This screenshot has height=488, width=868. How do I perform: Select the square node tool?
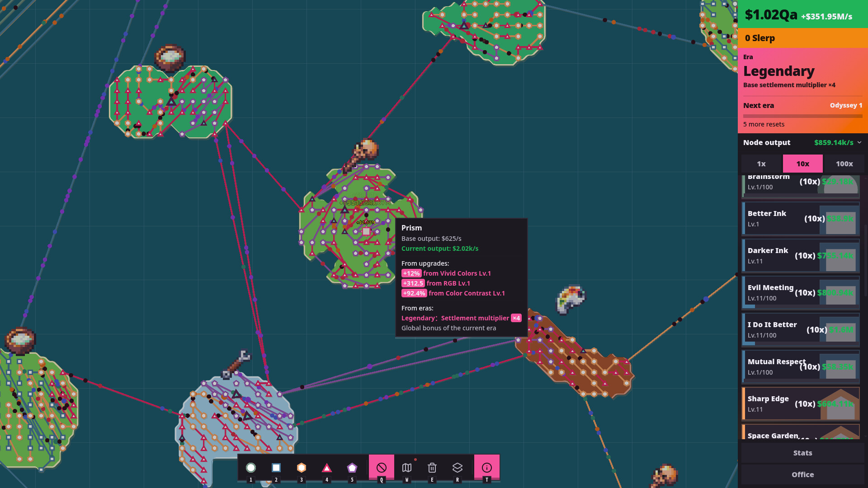[x=276, y=468]
